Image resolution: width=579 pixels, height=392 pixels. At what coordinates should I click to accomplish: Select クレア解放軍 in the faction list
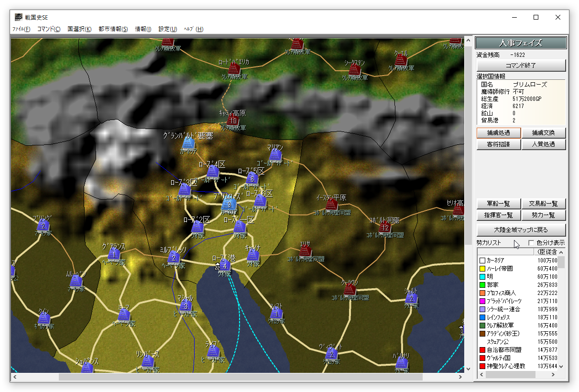tap(501, 326)
